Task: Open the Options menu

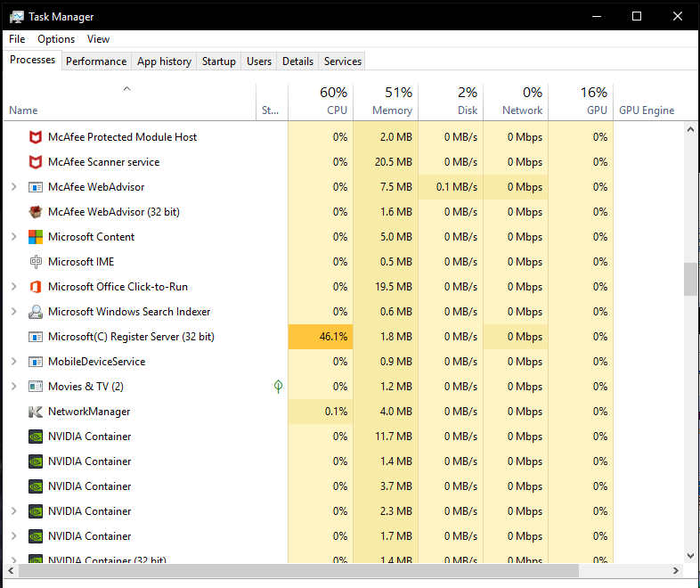Action: point(56,39)
